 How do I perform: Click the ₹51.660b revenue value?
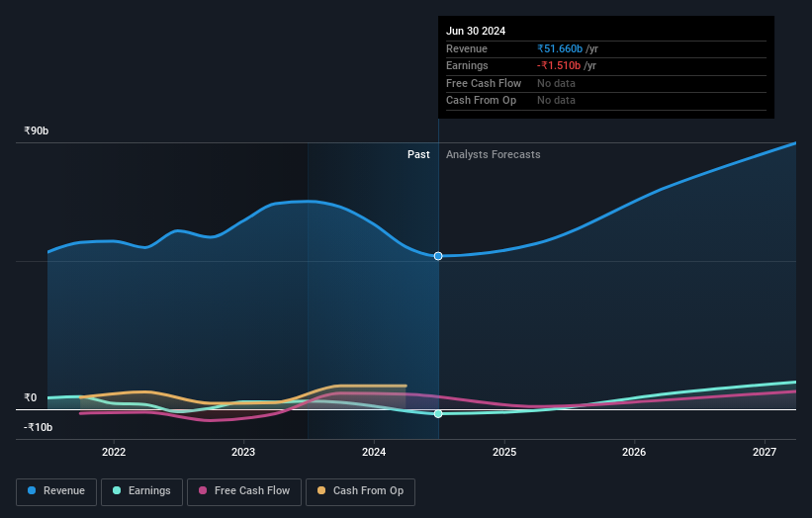pos(560,48)
